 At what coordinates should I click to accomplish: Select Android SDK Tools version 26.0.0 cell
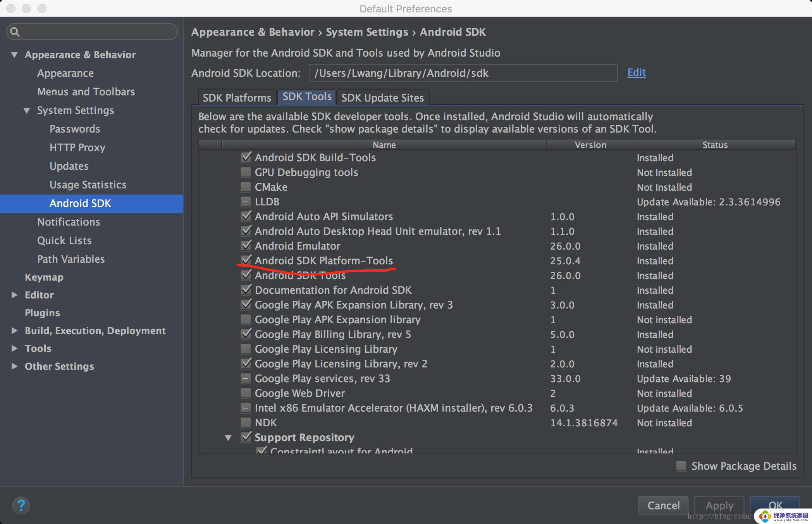point(565,276)
